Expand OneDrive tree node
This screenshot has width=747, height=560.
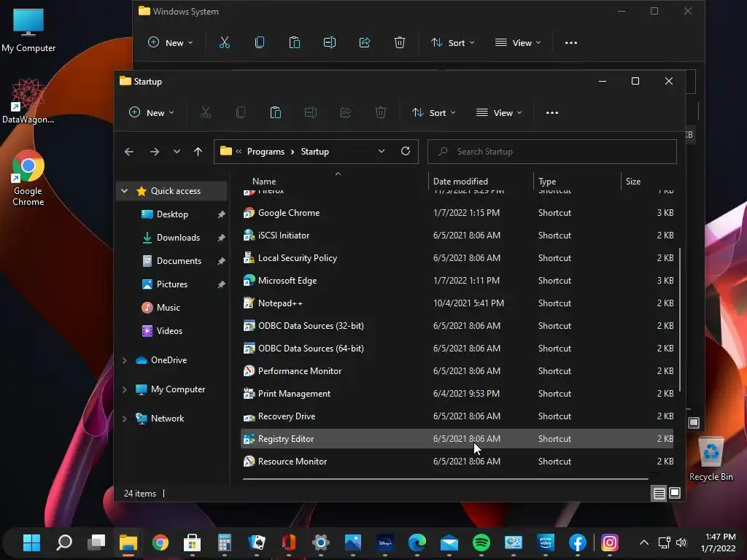[x=124, y=360]
